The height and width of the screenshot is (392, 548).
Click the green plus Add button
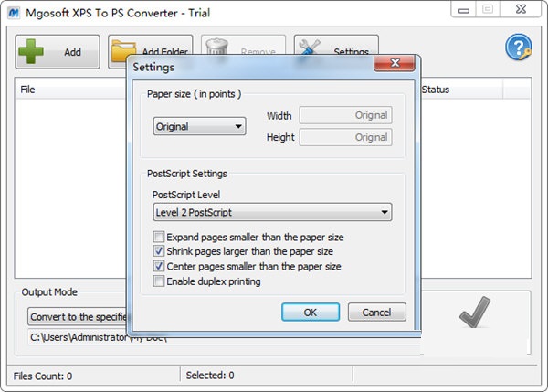pos(58,52)
